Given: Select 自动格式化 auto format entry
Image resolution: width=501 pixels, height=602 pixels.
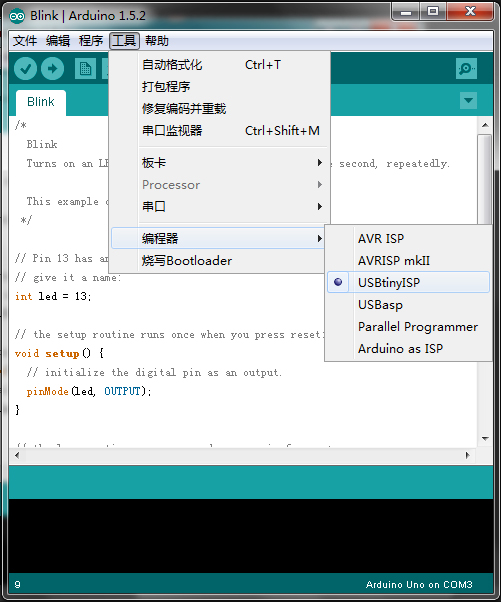Looking at the screenshot, I should click(219, 64).
